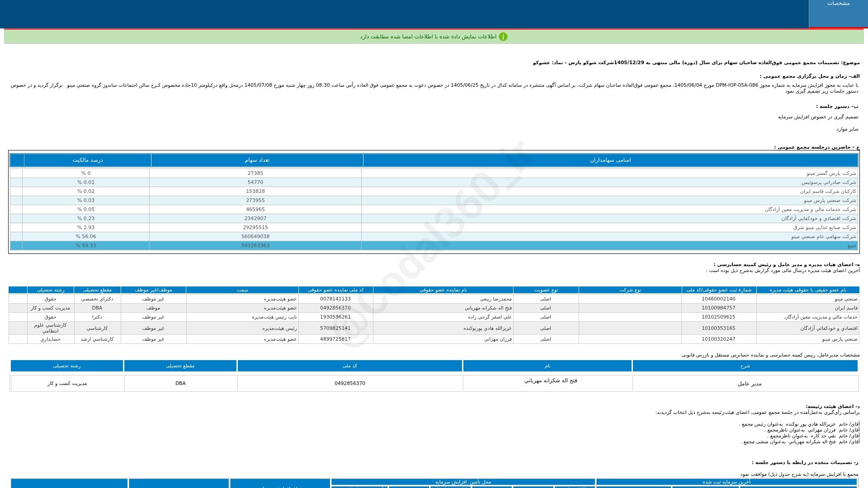The height and width of the screenshot is (488, 868).
Task: Click the سمت column header
Action: click(x=242, y=290)
